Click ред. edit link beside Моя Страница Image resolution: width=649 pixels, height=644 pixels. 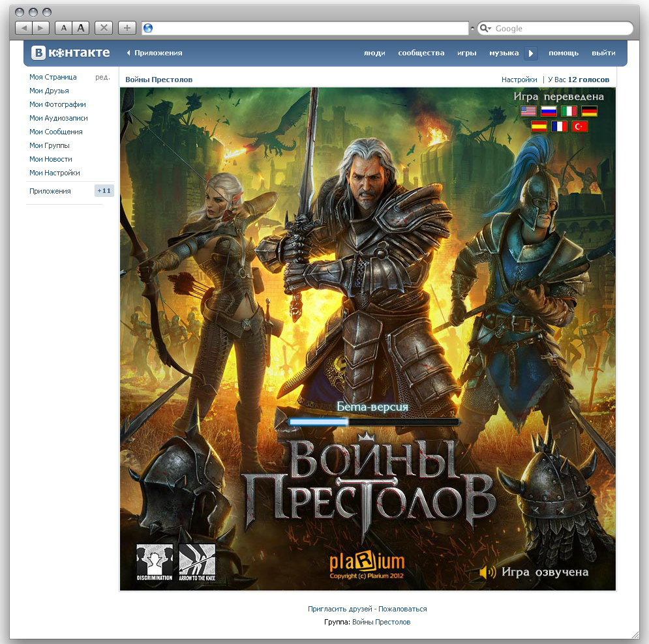(102, 77)
